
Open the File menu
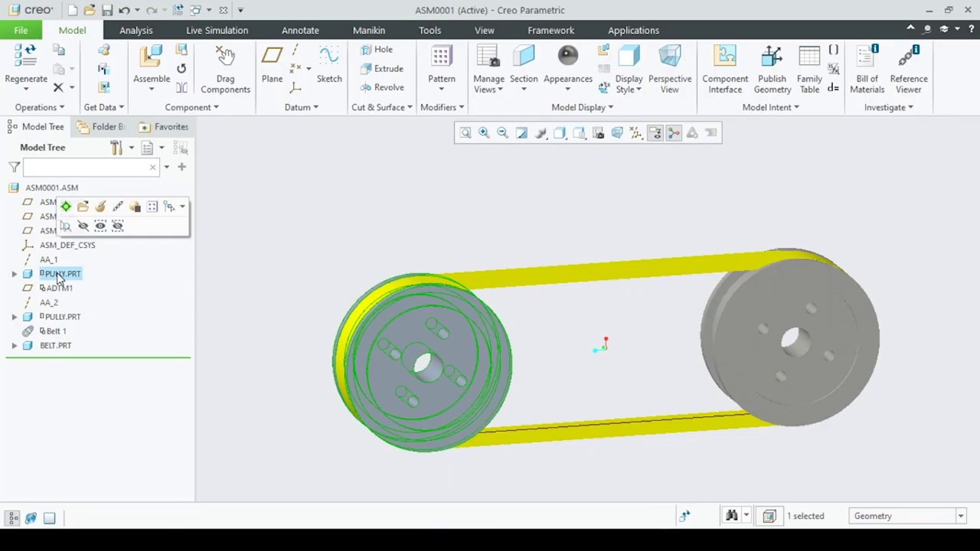tap(21, 31)
